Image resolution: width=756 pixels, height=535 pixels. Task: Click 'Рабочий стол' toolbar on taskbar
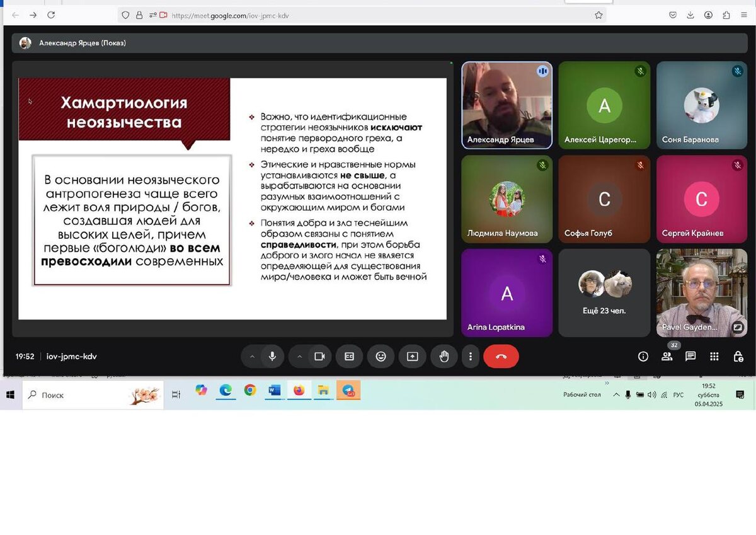click(582, 394)
